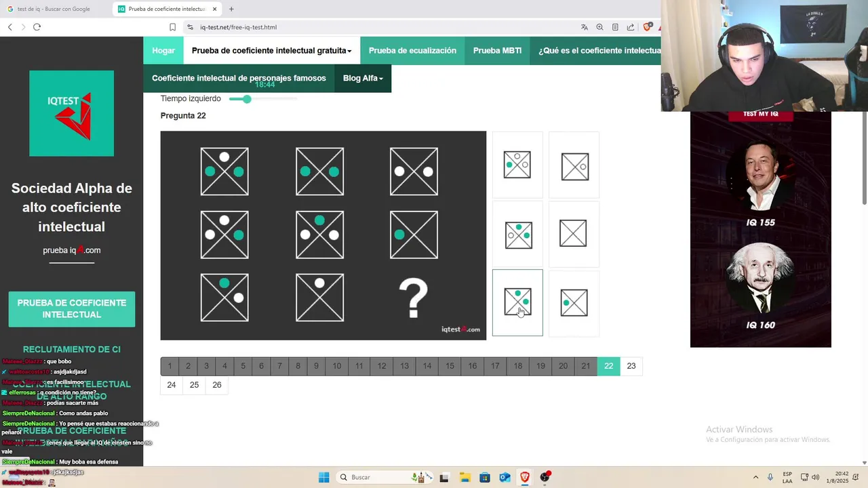Go to question 10
The height and width of the screenshot is (488, 868).
(x=336, y=366)
